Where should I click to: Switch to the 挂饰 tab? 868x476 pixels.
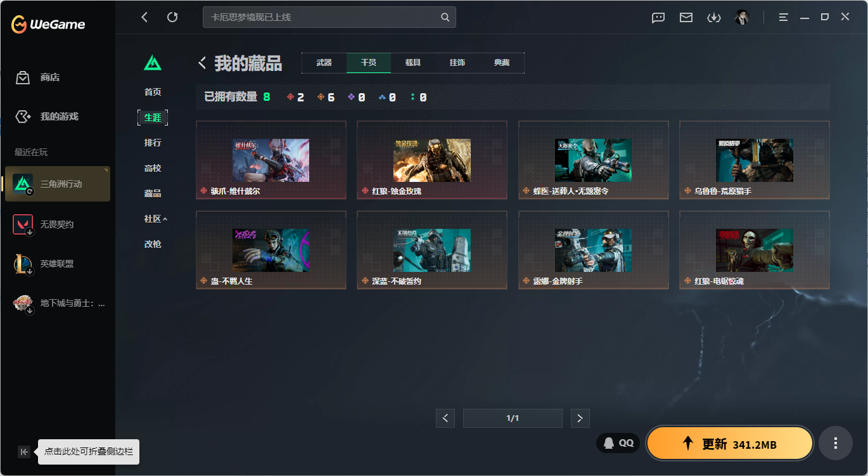(457, 63)
